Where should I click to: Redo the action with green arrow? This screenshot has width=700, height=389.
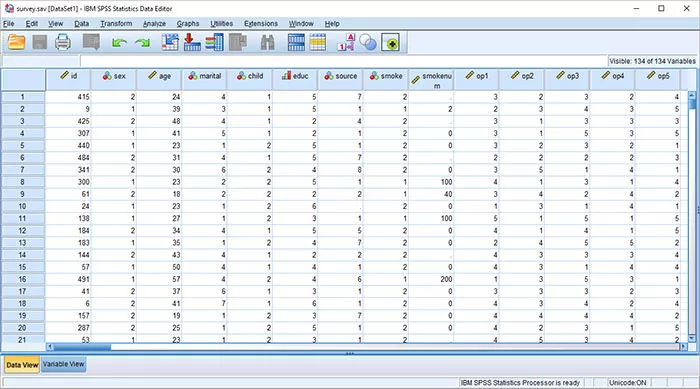pyautogui.click(x=142, y=43)
